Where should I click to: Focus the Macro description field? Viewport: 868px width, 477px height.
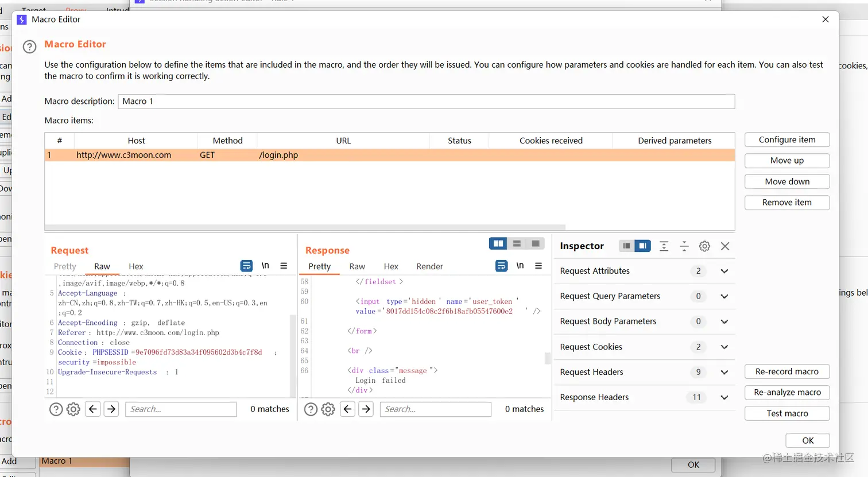(x=427, y=102)
